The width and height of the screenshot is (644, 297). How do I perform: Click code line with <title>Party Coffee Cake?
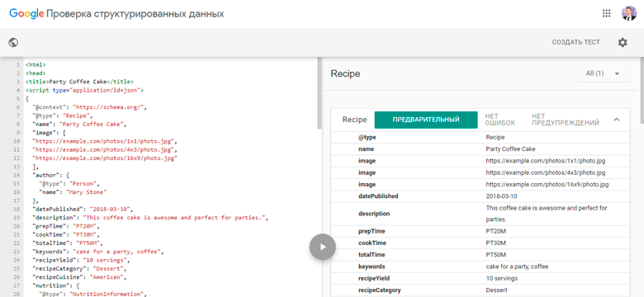(79, 82)
